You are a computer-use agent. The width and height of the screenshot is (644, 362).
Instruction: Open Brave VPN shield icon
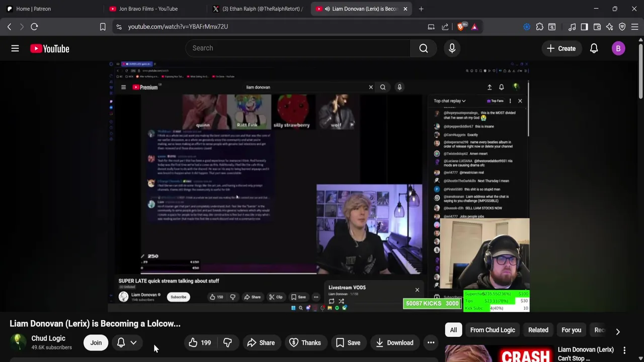pos(622,27)
